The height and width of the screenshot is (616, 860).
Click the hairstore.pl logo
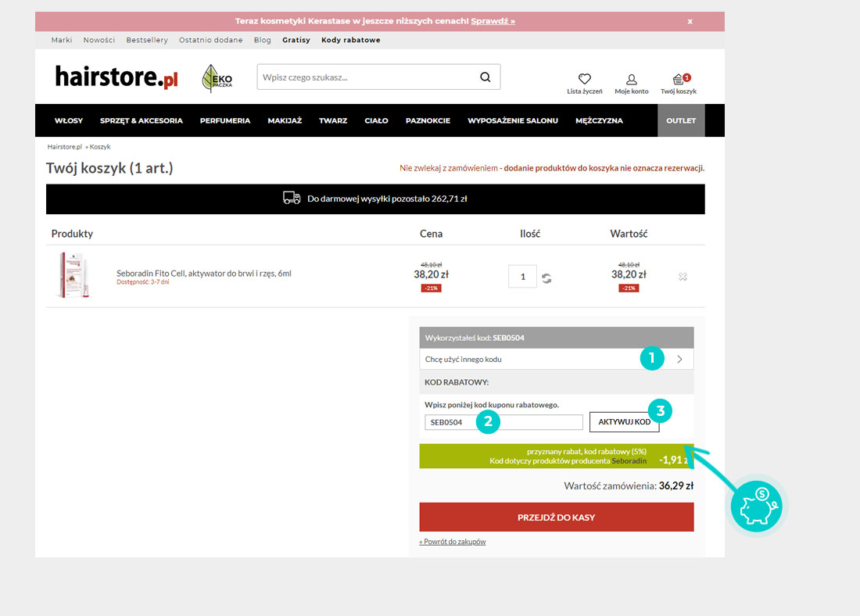pyautogui.click(x=116, y=77)
